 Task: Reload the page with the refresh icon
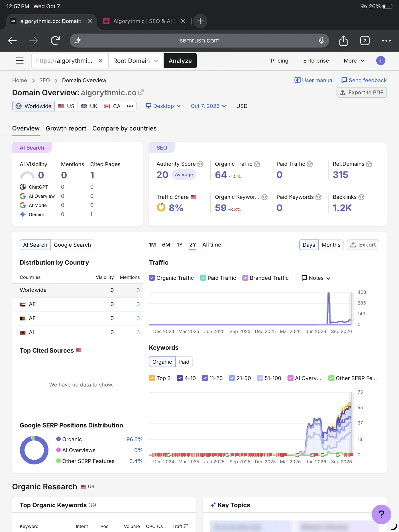pyautogui.click(x=55, y=40)
